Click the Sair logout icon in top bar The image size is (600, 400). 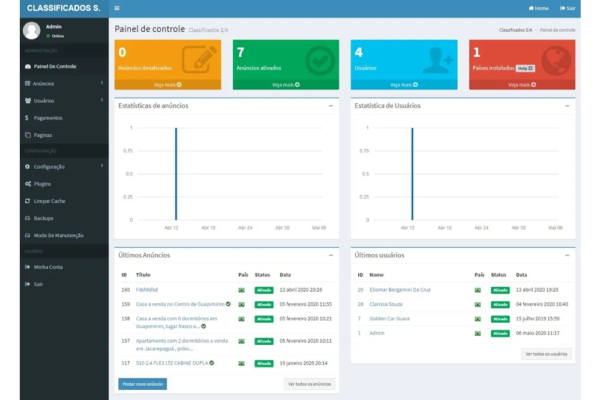click(x=563, y=8)
